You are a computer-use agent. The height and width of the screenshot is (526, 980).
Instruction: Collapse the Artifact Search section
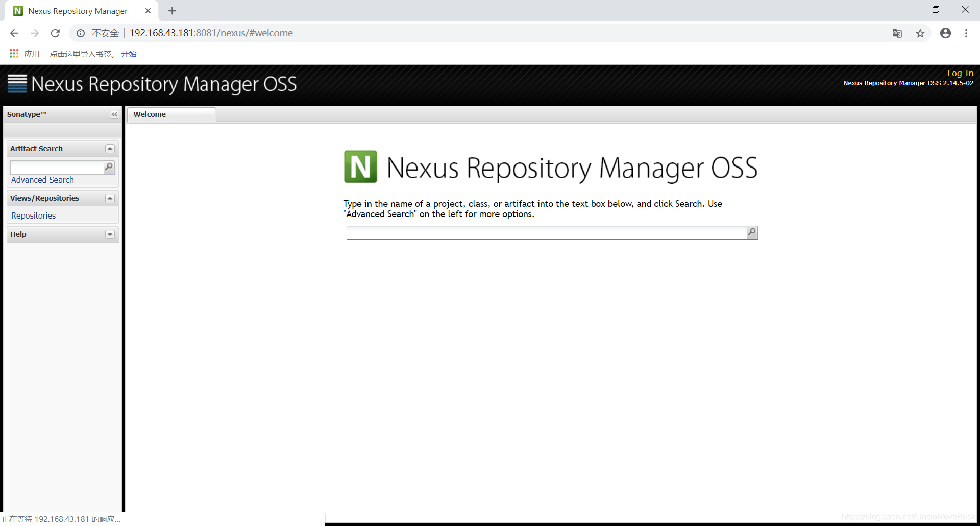(x=110, y=149)
